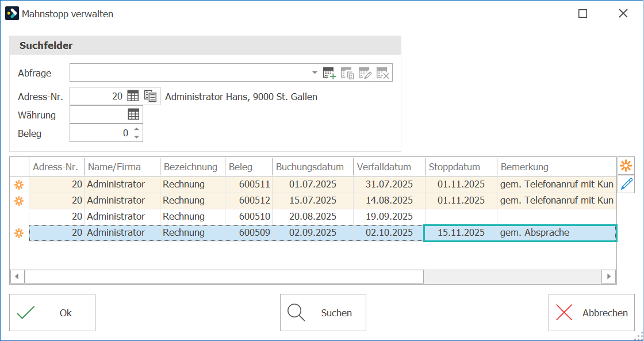The image size is (644, 341).
Task: Click the add new query icon
Action: click(x=329, y=73)
